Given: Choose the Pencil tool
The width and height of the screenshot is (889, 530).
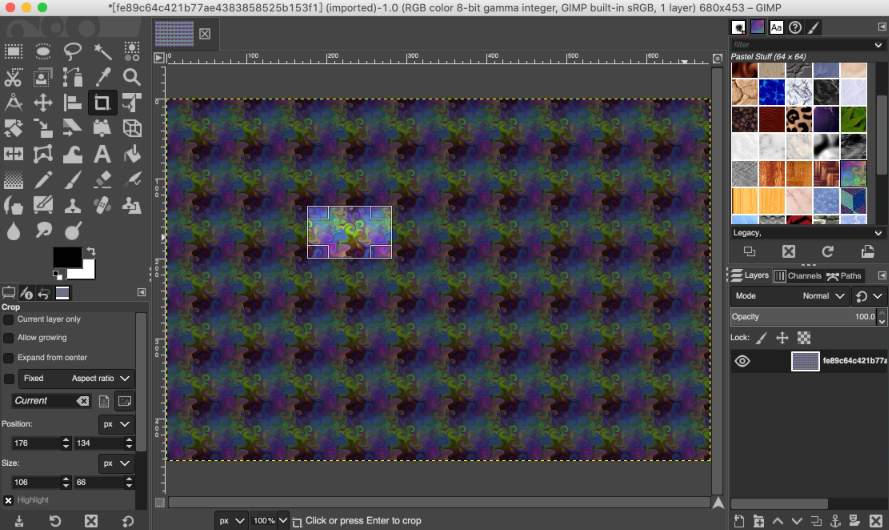Looking at the screenshot, I should coord(43,181).
